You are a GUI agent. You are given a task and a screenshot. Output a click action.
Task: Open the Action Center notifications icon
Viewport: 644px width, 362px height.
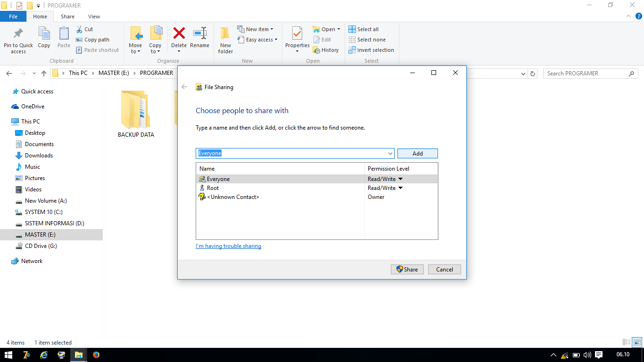tap(599, 355)
